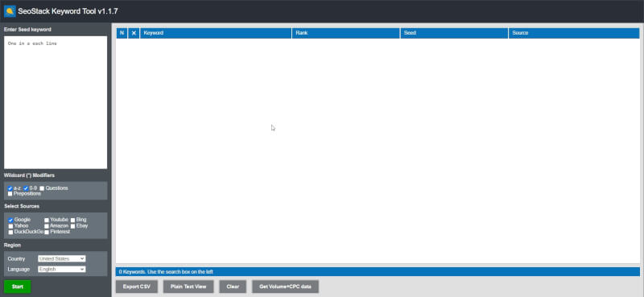Toggle the Google source checkbox

(x=10, y=221)
